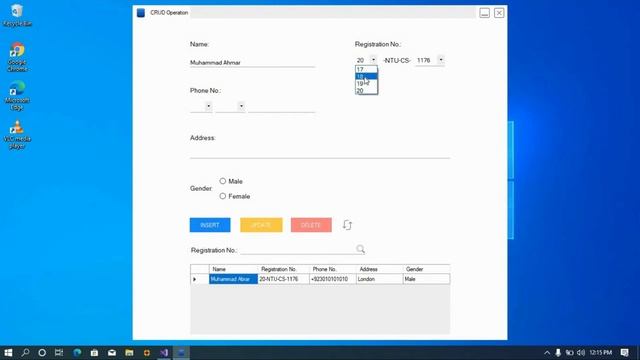Choose 17 from the year list
The width and height of the screenshot is (640, 360).
[x=367, y=69]
